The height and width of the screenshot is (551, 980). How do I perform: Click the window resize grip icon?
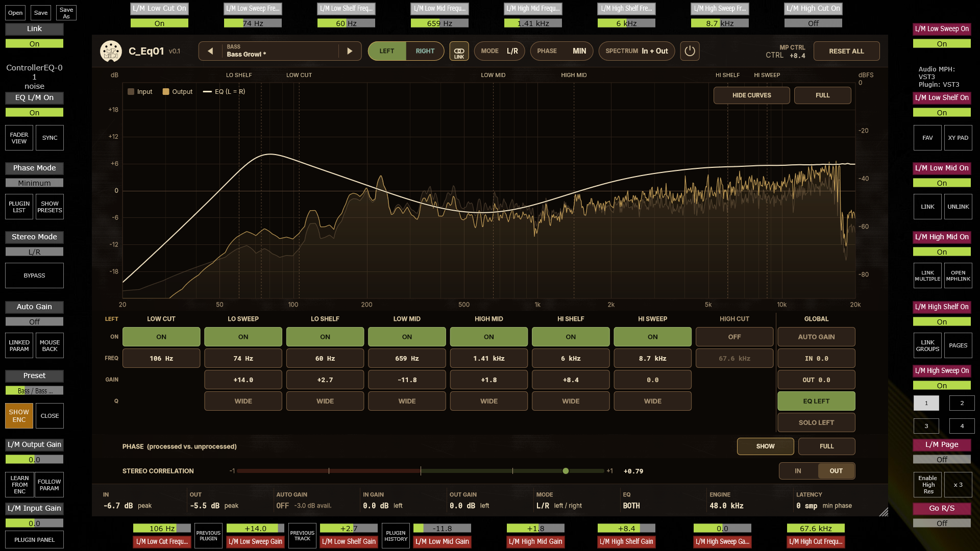tap(884, 512)
